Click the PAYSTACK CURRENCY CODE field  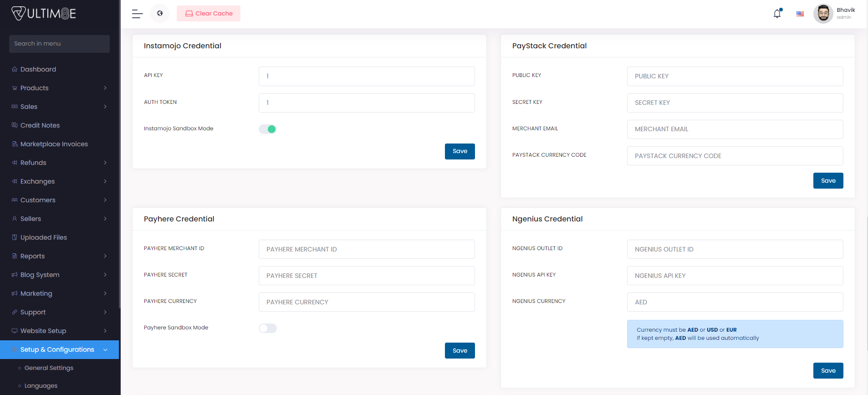(x=735, y=156)
